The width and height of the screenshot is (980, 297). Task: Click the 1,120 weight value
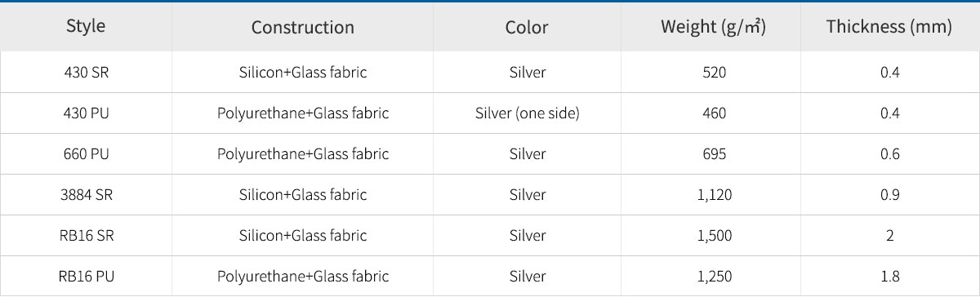pos(714,195)
